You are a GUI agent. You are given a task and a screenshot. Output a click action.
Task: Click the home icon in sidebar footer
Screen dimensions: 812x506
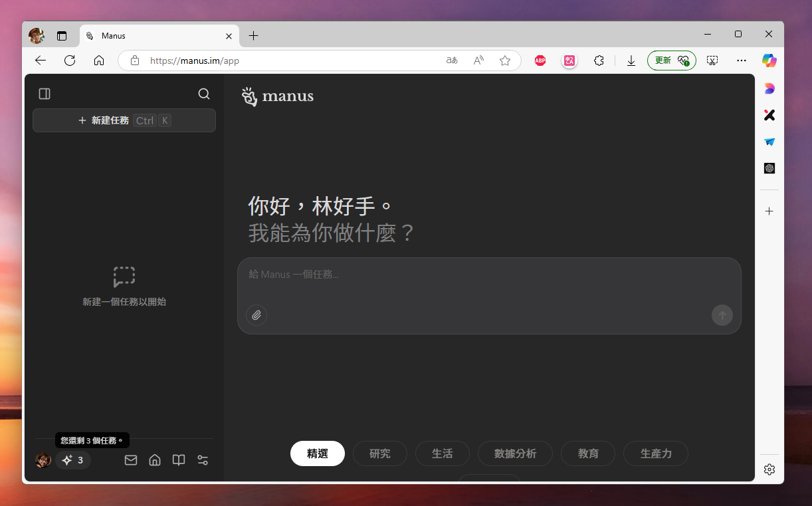155,460
